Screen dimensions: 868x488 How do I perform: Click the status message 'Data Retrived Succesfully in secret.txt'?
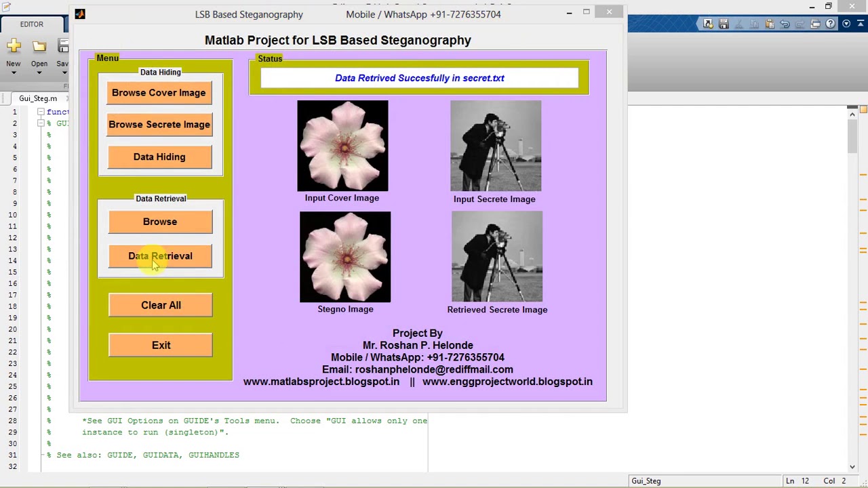[420, 78]
